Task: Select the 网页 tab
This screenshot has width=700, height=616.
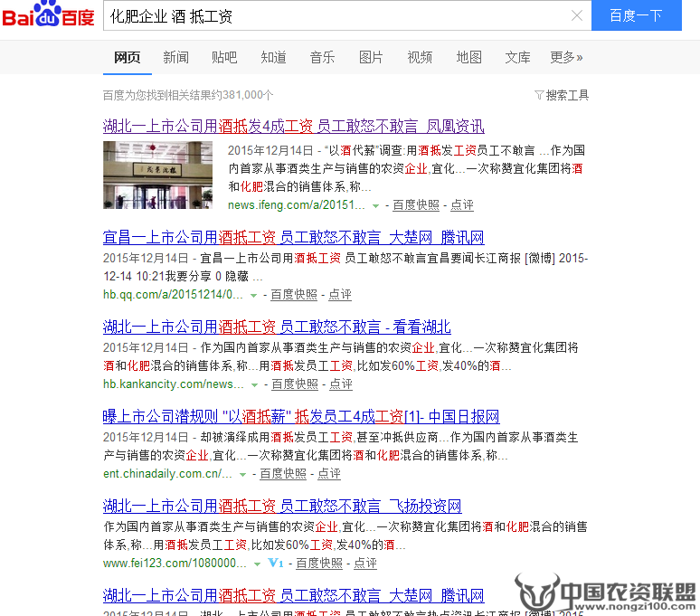Action: coord(128,58)
